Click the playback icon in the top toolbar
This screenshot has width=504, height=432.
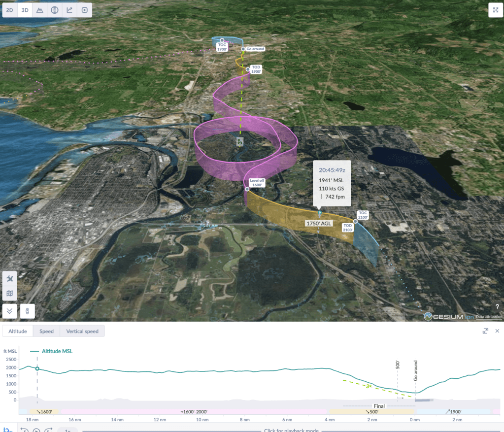pyautogui.click(x=84, y=10)
